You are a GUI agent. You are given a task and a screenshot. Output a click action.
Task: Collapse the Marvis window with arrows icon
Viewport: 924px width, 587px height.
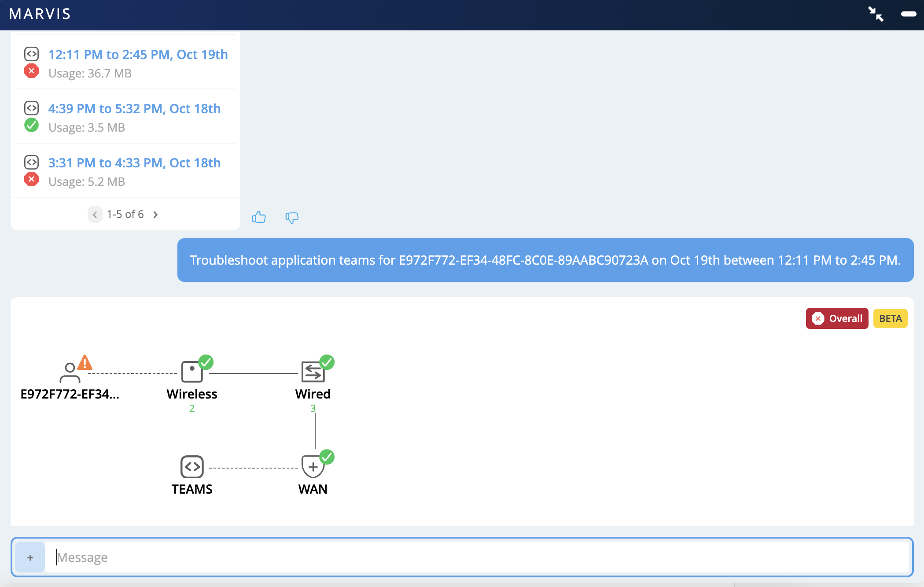[876, 14]
